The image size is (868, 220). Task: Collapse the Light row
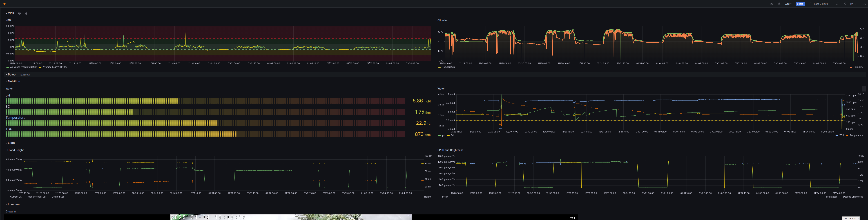click(x=10, y=143)
